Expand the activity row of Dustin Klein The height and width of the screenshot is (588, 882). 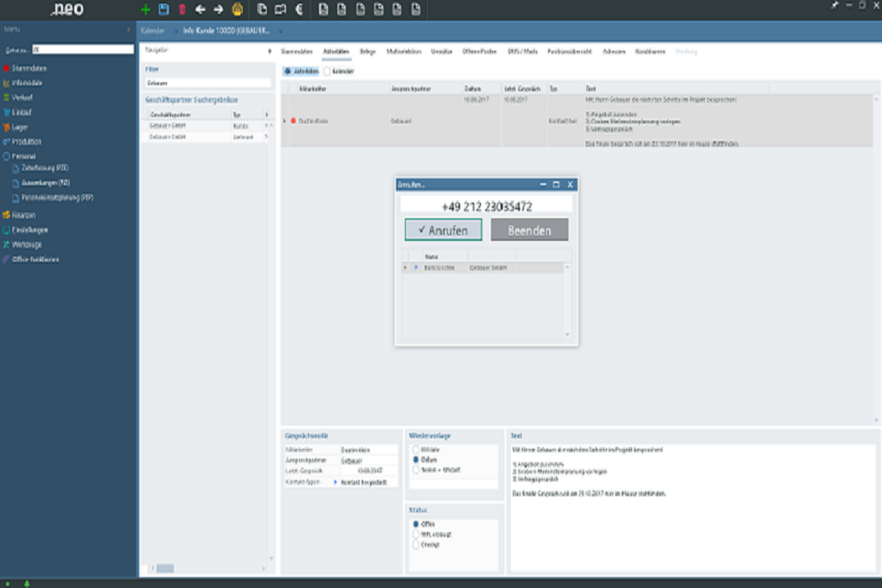pos(285,121)
